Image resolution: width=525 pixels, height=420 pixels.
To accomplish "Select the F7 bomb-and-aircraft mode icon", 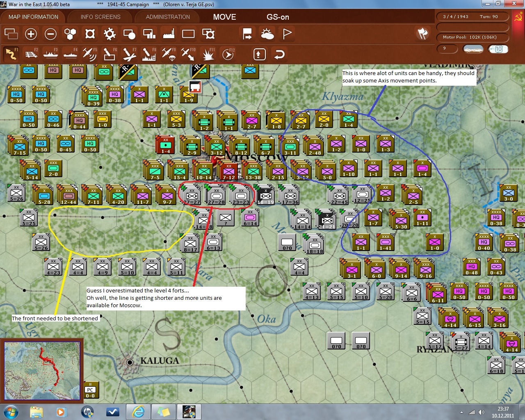I will click(x=129, y=54).
